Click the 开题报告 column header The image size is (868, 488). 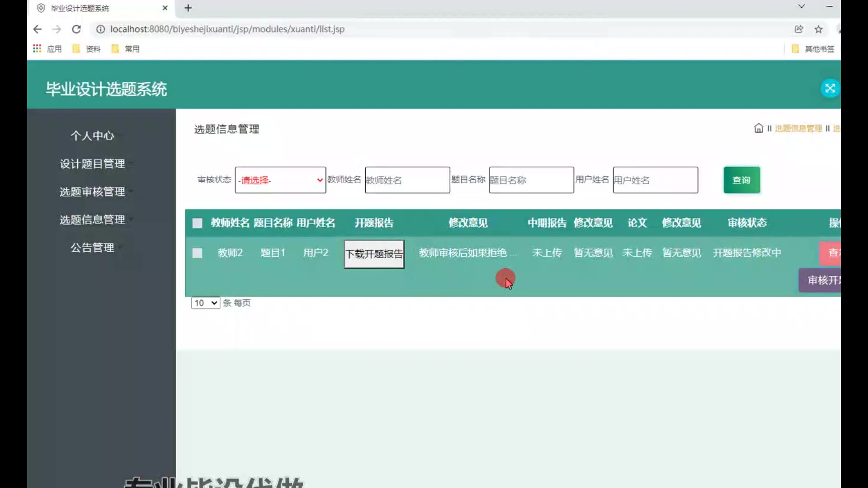pos(374,223)
